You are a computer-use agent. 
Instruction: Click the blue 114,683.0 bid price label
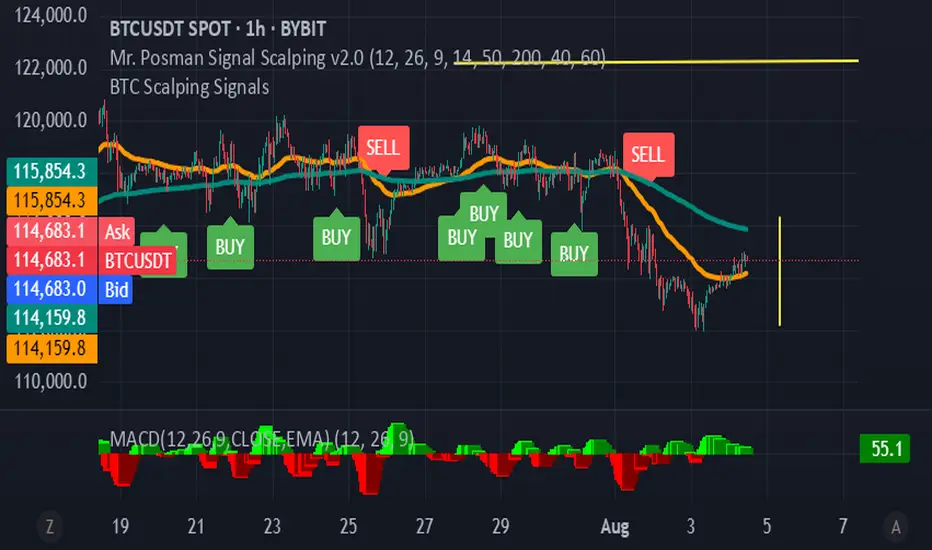(52, 289)
